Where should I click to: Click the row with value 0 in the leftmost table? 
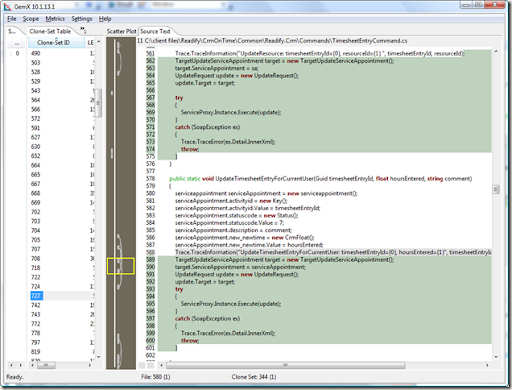(x=17, y=53)
